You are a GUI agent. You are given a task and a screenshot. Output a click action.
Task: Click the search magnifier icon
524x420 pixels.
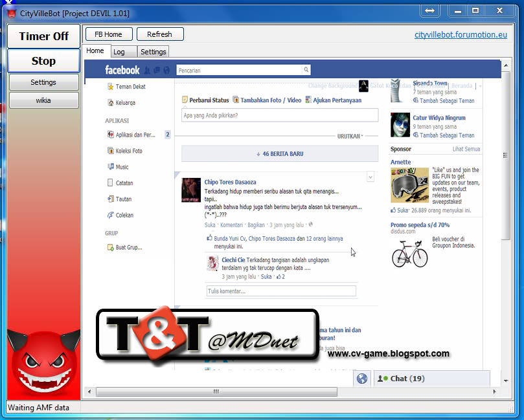pos(306,70)
